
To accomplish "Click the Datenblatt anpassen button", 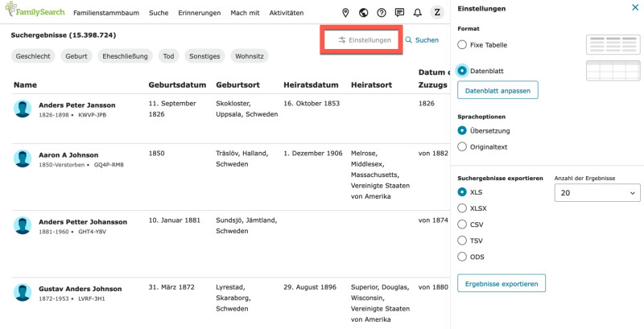I will point(497,90).
